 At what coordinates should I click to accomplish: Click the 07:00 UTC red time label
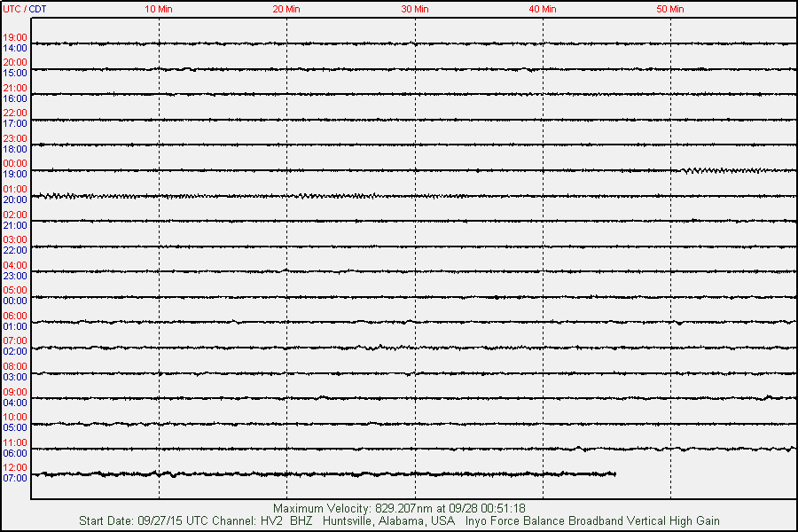(x=15, y=340)
